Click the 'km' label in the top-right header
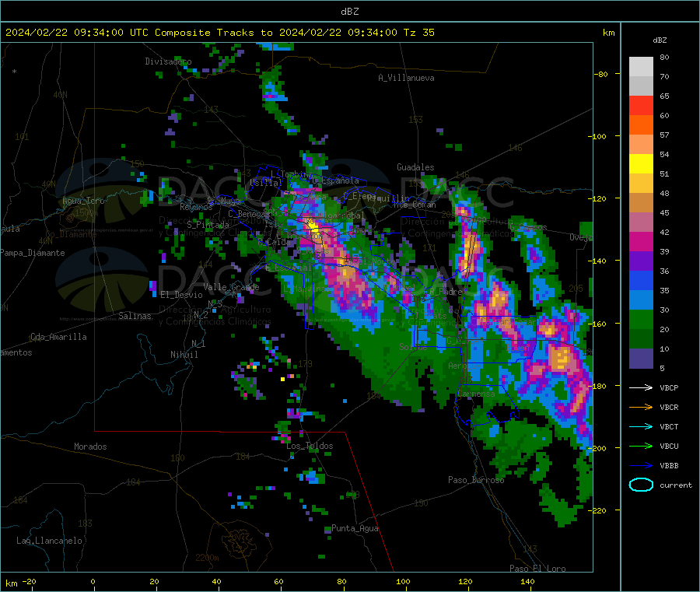 coord(608,33)
